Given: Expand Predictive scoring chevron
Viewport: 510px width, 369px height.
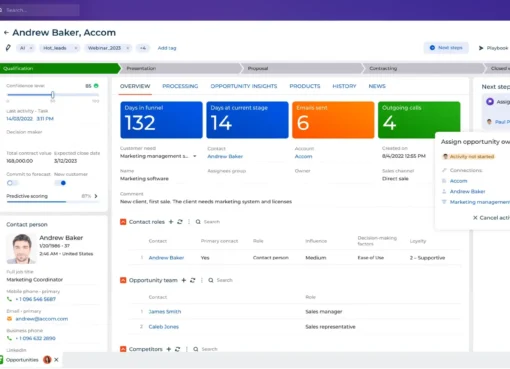Looking at the screenshot, I should (x=96, y=196).
